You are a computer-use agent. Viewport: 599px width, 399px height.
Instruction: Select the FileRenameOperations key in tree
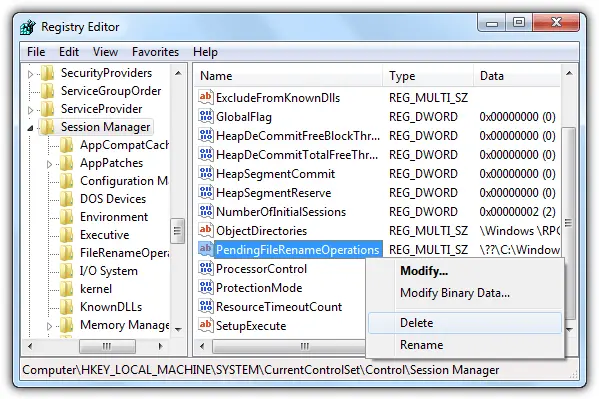point(124,253)
